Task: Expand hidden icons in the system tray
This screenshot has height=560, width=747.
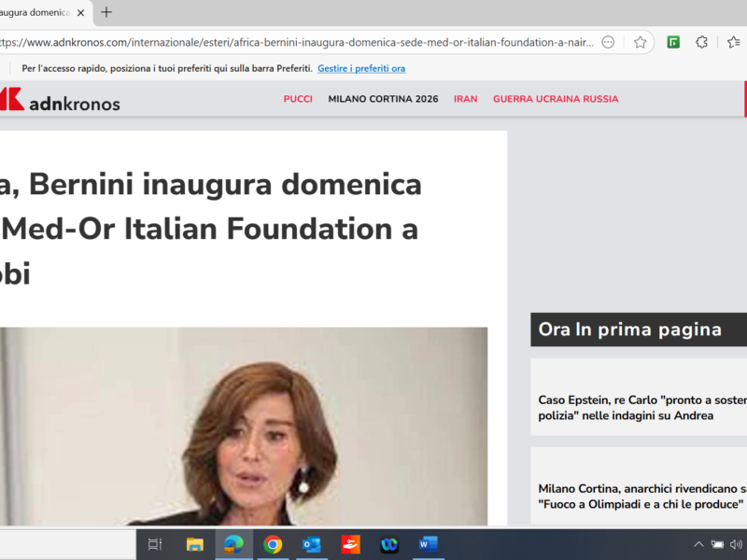Action: [698, 544]
